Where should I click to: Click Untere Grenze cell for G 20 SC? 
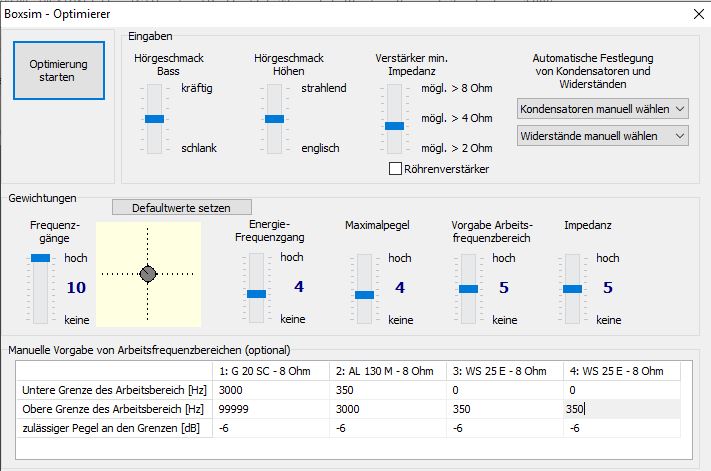click(271, 390)
